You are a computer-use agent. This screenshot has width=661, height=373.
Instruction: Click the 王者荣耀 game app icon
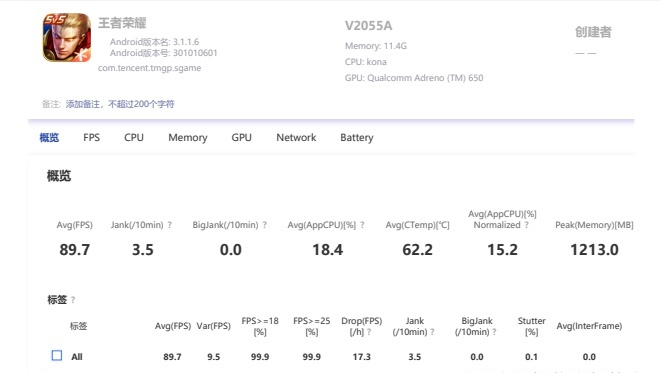67,38
